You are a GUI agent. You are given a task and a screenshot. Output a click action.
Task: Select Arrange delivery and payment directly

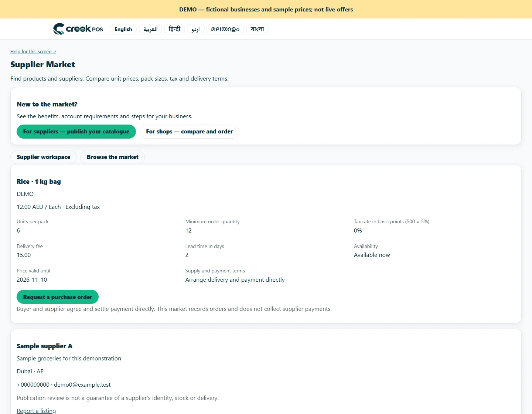(x=235, y=280)
